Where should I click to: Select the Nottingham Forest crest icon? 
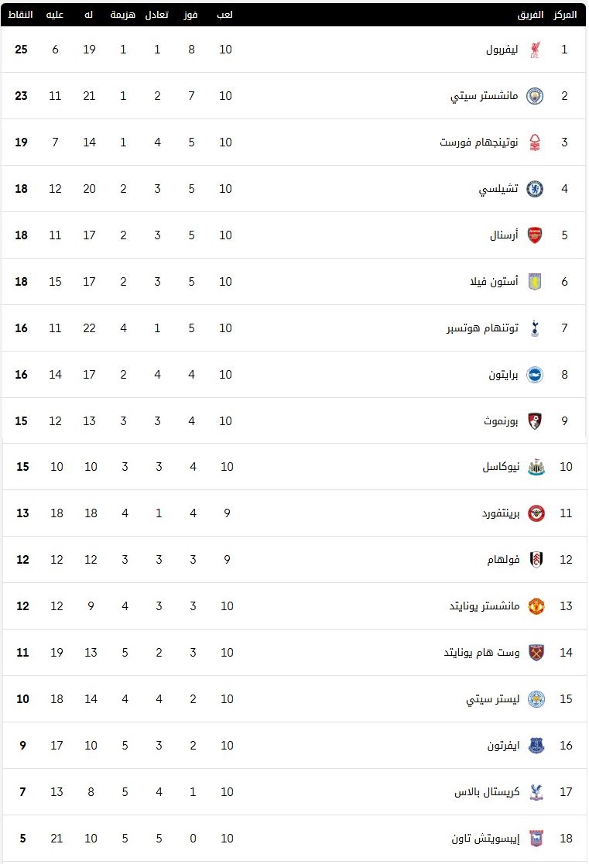coord(535,142)
